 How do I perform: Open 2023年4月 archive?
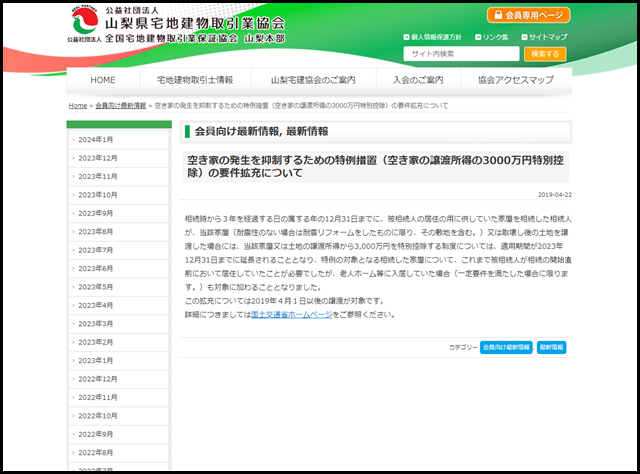(x=118, y=305)
